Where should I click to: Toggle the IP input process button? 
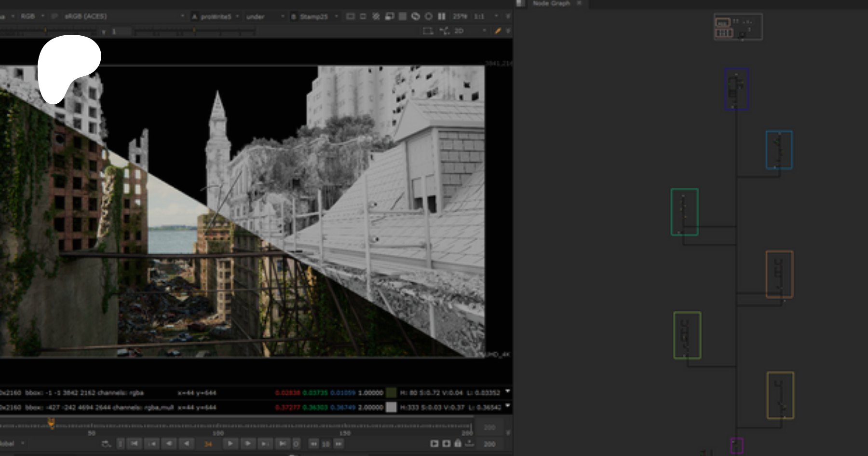[54, 16]
